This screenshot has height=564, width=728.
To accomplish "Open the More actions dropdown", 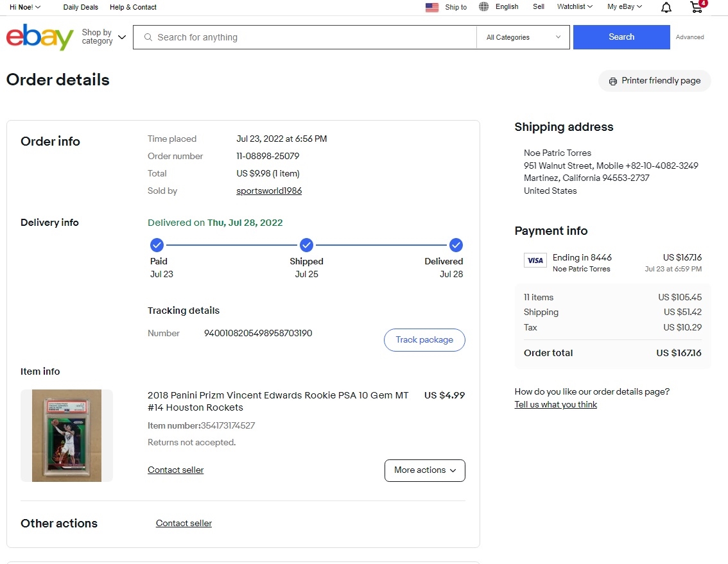I will pyautogui.click(x=425, y=470).
